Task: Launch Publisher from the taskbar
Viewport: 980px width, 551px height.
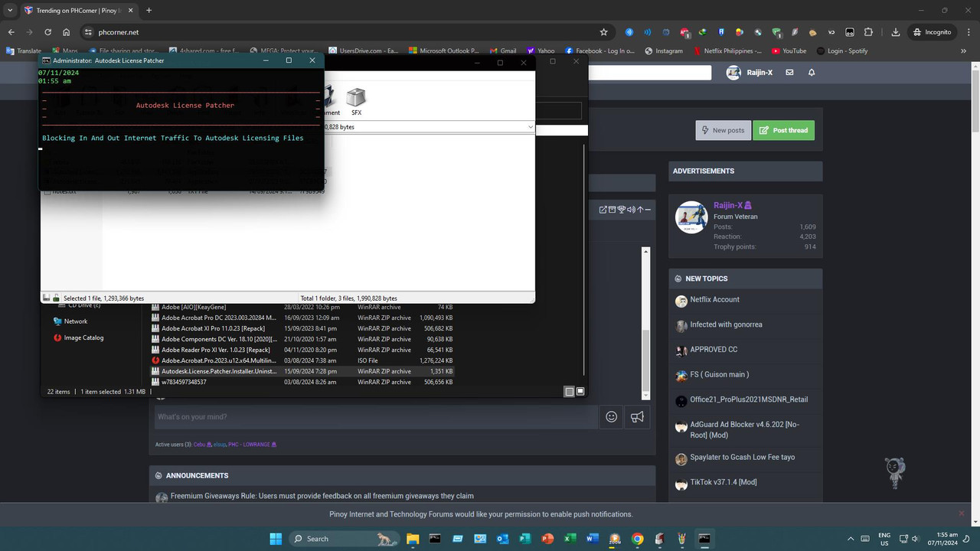Action: [525, 539]
